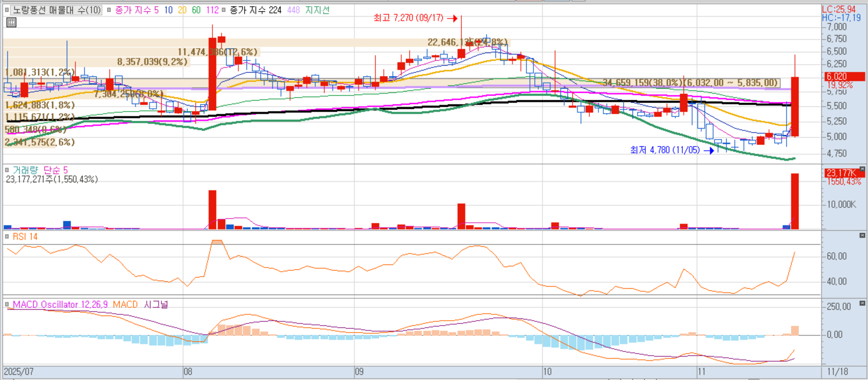Screen dimensions: 868x380
Task: Click the green 60 moving average label
Action: coord(196,10)
